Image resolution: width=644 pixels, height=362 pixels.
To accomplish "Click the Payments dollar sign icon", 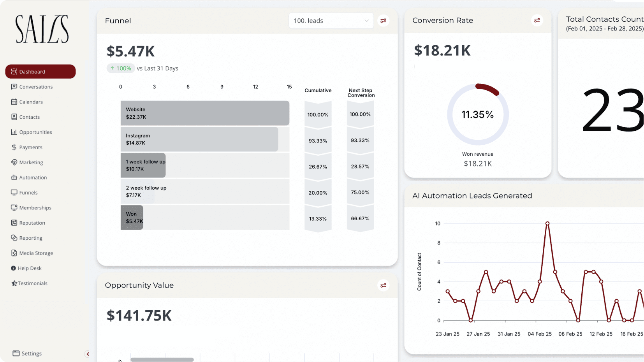I will [14, 147].
